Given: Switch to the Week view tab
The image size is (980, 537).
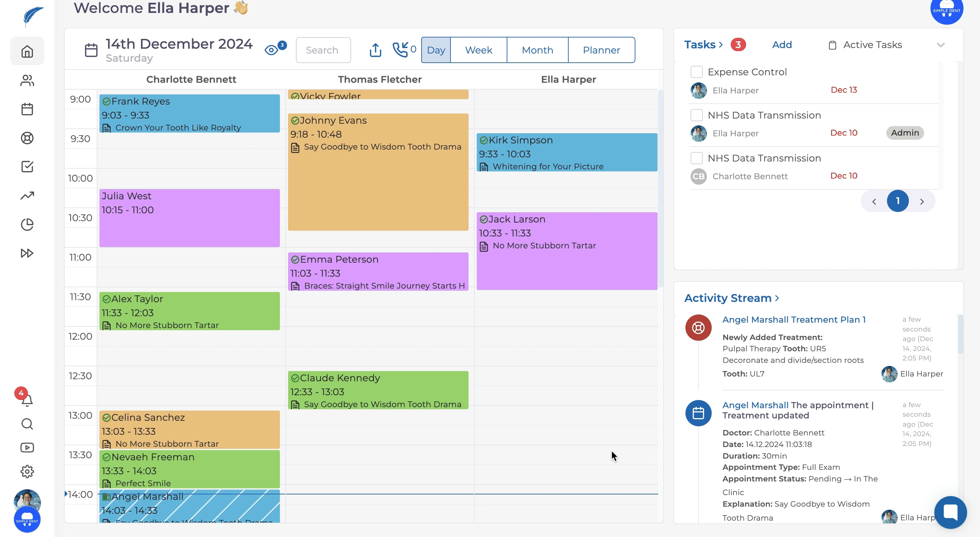Looking at the screenshot, I should (x=478, y=50).
